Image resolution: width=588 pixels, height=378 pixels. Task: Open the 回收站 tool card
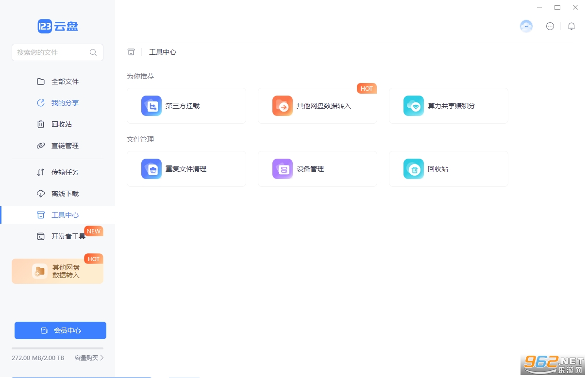click(449, 169)
